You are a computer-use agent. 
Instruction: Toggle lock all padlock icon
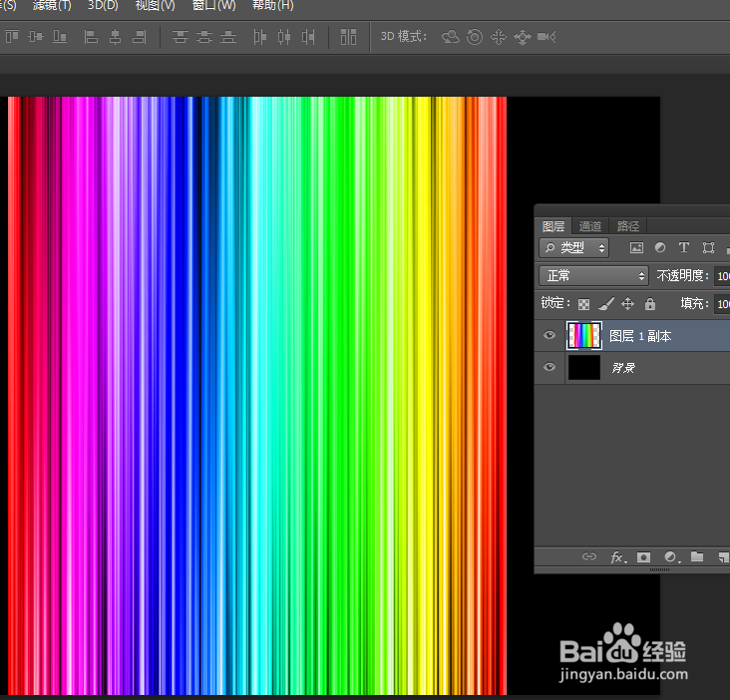click(650, 304)
